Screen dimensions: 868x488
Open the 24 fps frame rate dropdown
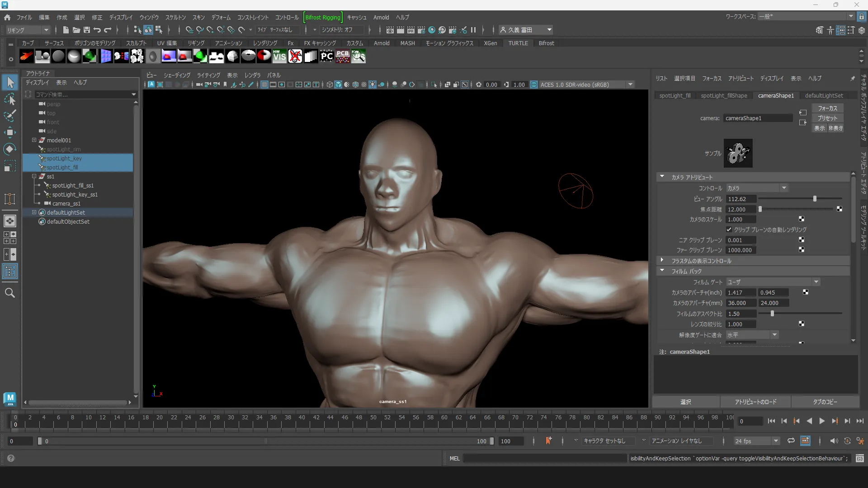[757, 441]
